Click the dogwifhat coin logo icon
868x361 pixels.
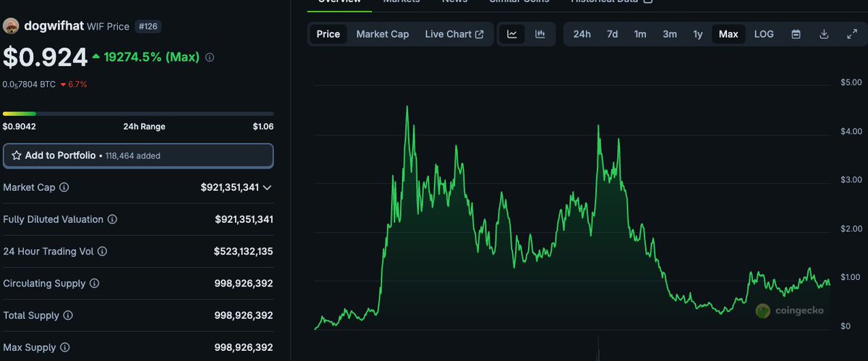click(x=11, y=27)
